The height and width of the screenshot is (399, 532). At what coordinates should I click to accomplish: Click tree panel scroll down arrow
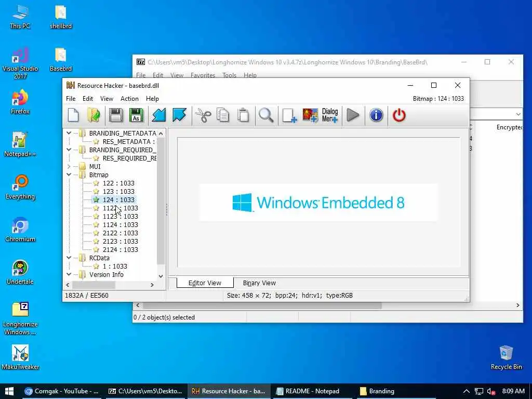click(161, 276)
